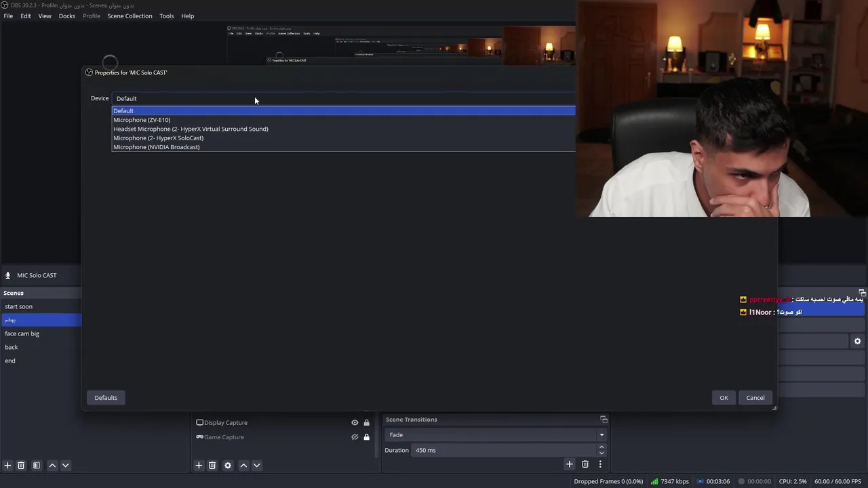Increase transition duration with up arrow
Image resolution: width=868 pixels, height=488 pixels.
pos(601,447)
